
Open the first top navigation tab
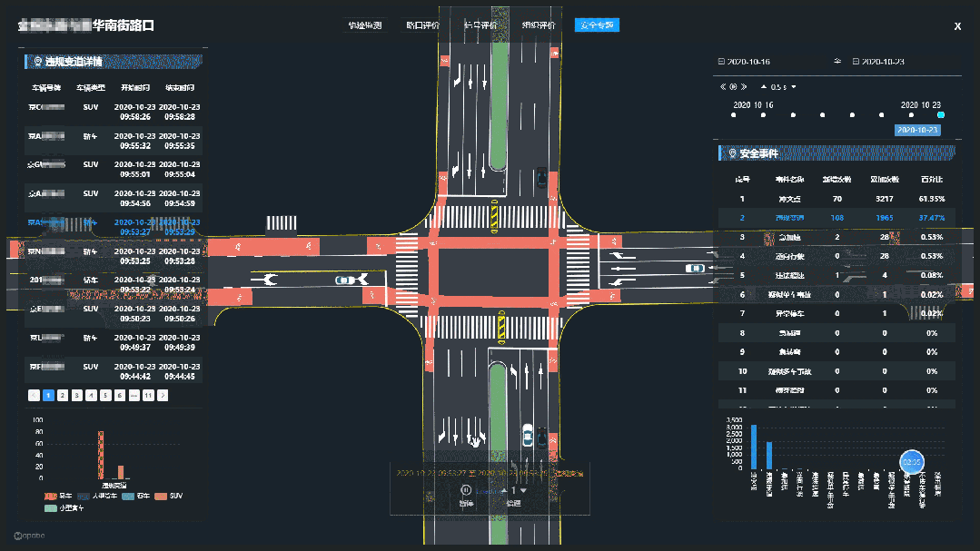(x=365, y=25)
